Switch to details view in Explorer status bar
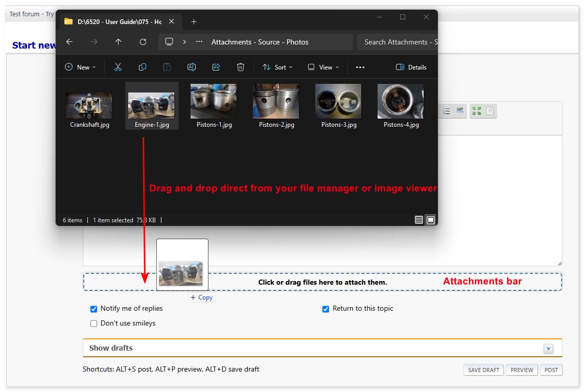 [419, 220]
